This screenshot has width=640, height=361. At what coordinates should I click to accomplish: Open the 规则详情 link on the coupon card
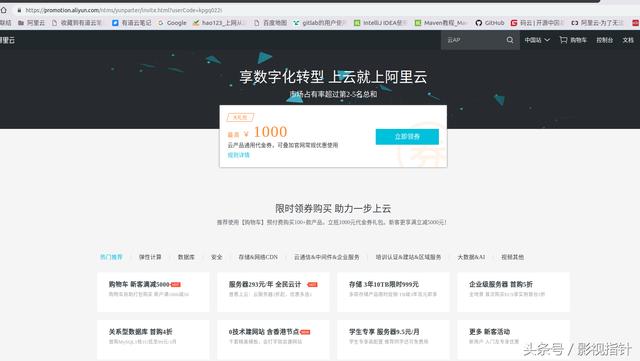pos(238,155)
